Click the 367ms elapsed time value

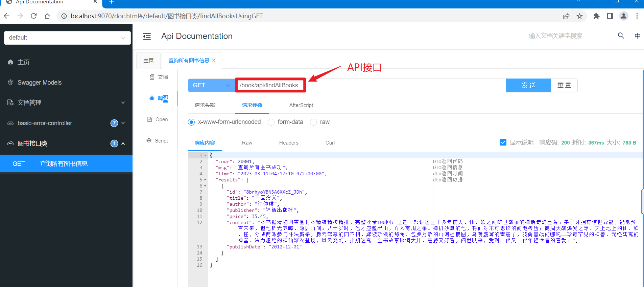click(596, 142)
